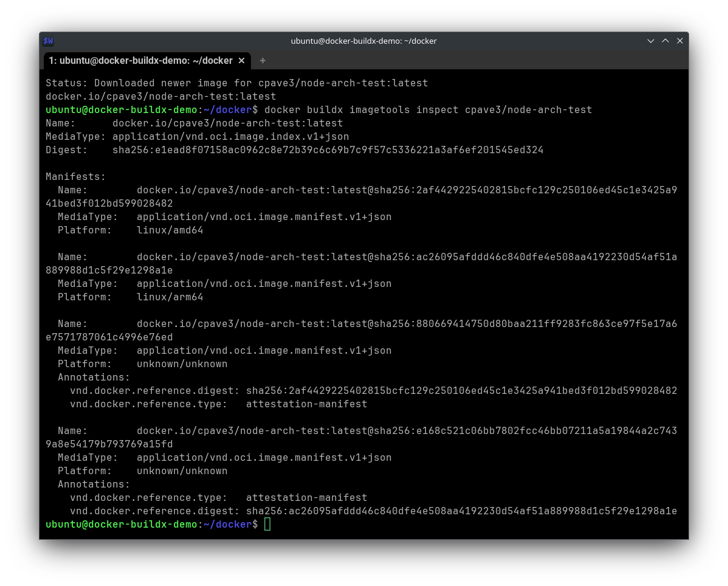The image size is (728, 586).
Task: Click the first 'Annotations:' label
Action: (94, 377)
